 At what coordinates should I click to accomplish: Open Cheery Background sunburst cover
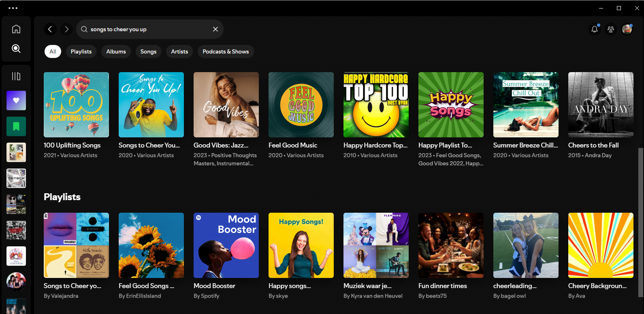[601, 245]
